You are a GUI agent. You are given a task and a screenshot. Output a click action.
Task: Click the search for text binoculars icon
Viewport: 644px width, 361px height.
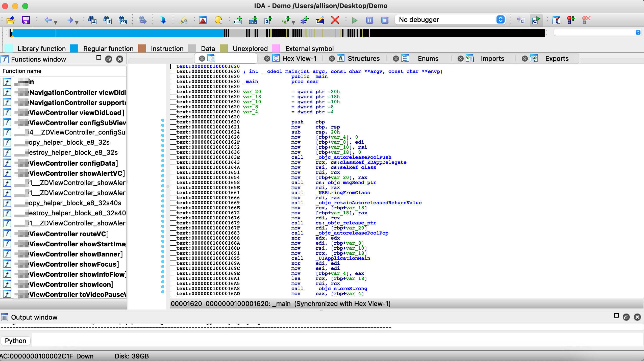pos(107,20)
